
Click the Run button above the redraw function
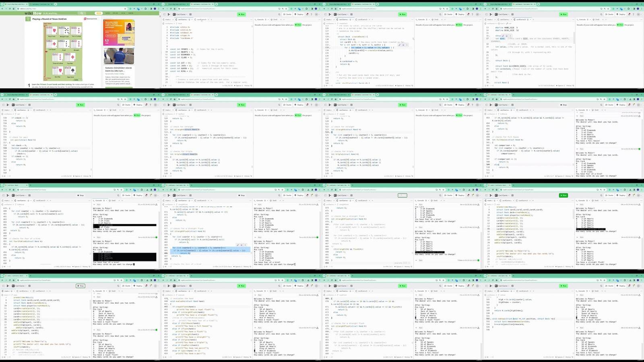point(564,286)
